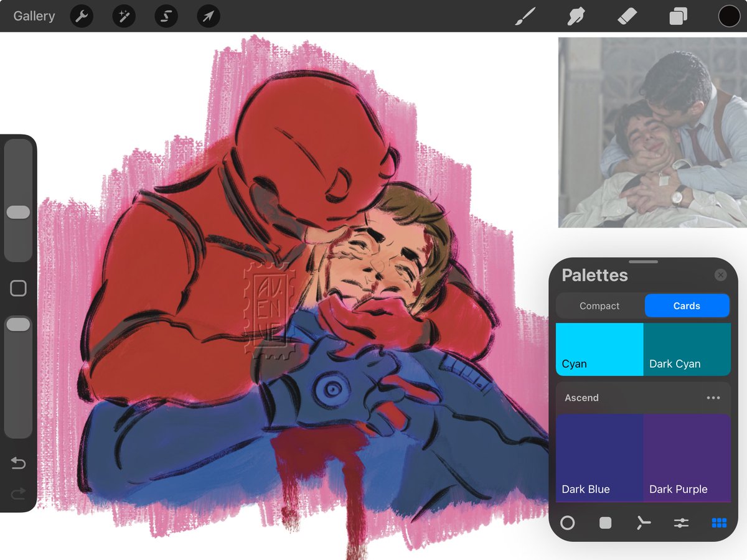
Task: Select the Eraser tool
Action: pos(627,16)
